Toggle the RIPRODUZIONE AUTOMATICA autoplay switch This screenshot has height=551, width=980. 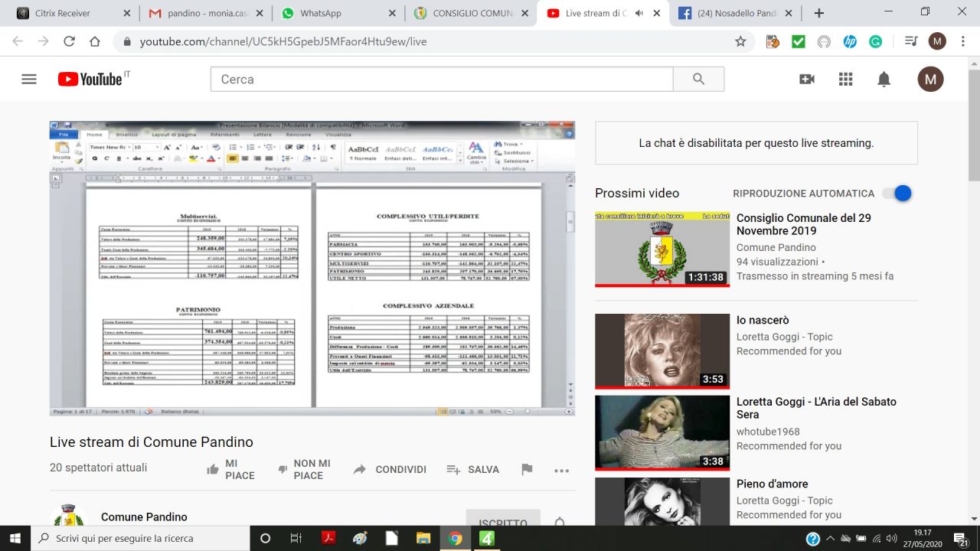click(x=897, y=193)
